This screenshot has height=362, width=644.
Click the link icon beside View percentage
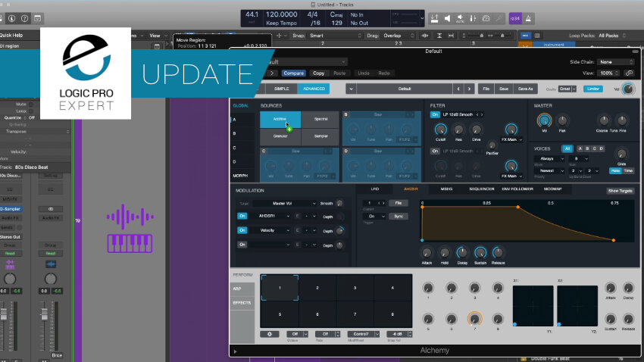tap(629, 73)
